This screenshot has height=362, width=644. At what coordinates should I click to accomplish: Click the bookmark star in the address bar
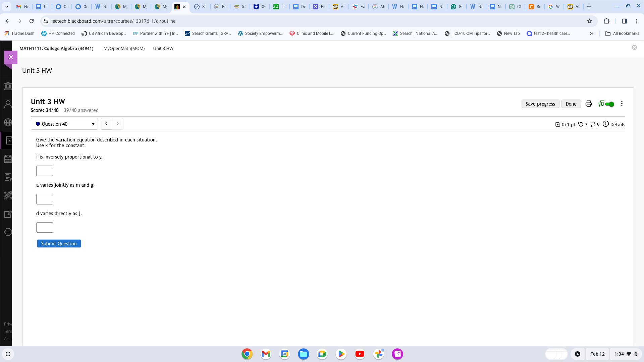(589, 21)
